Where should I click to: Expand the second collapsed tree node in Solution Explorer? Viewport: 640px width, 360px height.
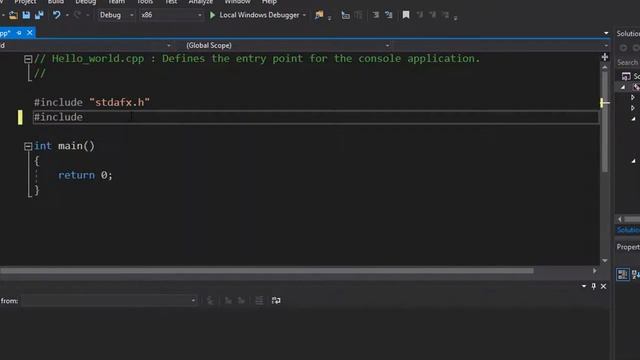(632, 108)
